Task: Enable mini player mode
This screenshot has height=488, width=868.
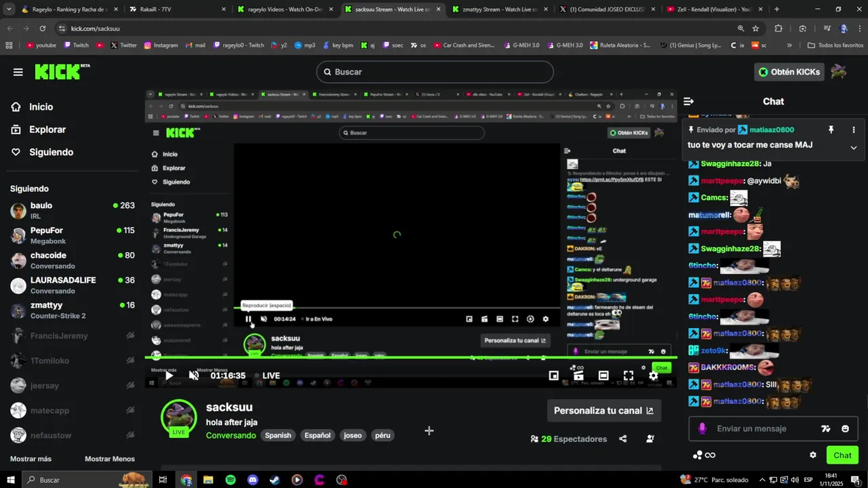Action: [554, 375]
